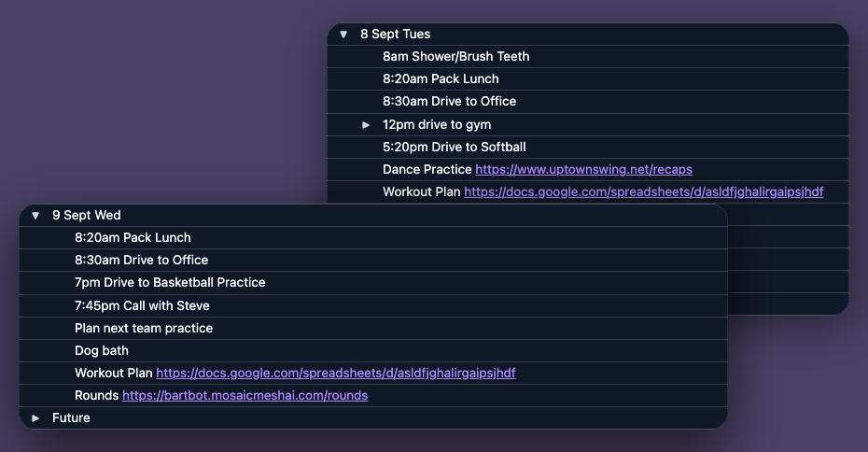Select 8am Shower/Brush Teeth row
868x452 pixels.
(588, 56)
